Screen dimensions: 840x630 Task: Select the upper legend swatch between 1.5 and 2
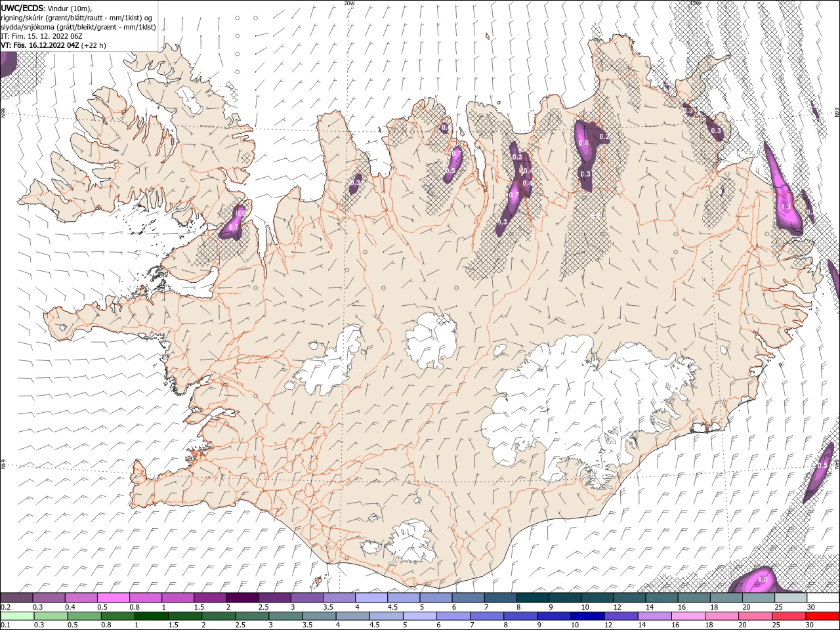[210, 598]
